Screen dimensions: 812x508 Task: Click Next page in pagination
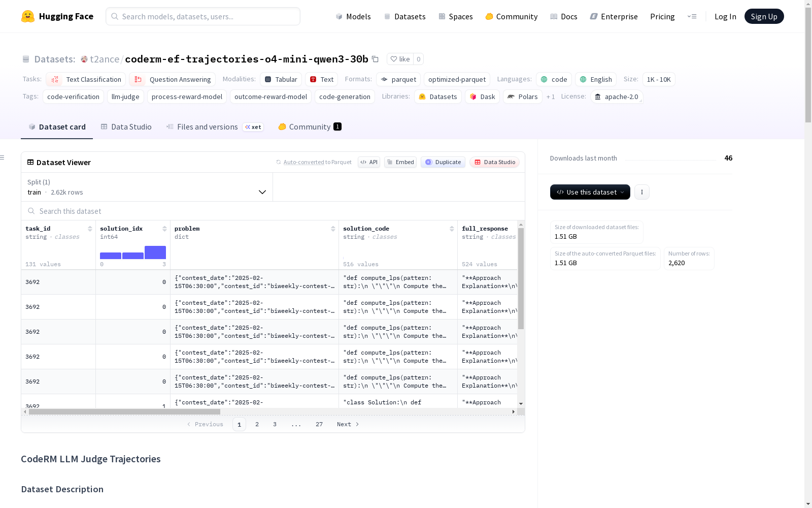[348, 424]
